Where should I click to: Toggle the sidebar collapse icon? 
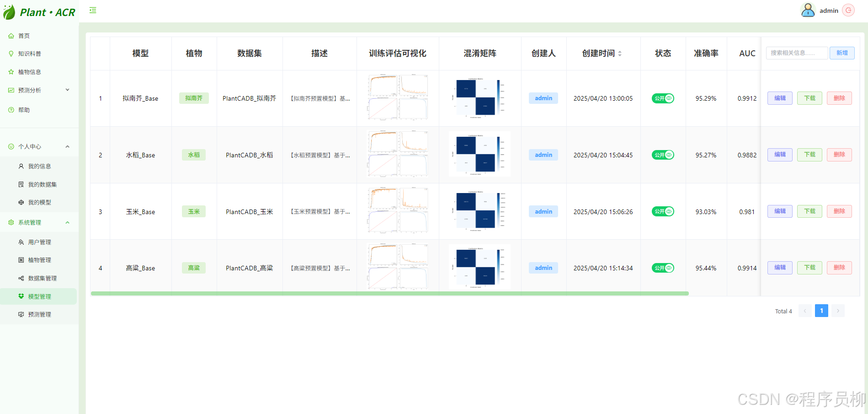point(93,10)
